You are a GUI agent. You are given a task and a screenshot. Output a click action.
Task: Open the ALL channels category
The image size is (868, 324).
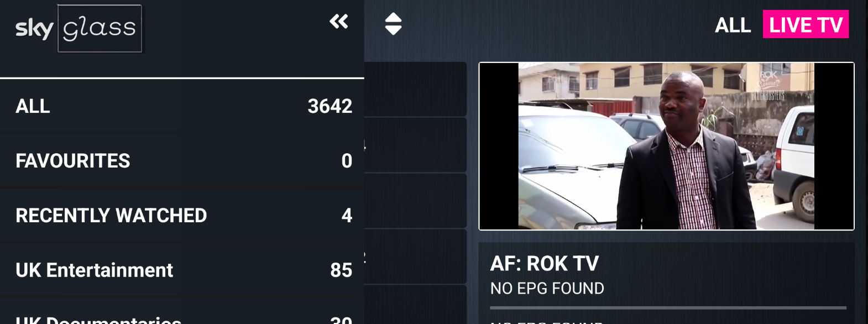(x=182, y=106)
